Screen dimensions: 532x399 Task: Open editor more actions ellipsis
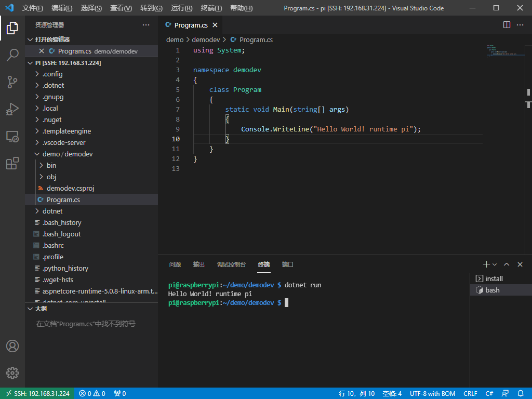point(520,25)
